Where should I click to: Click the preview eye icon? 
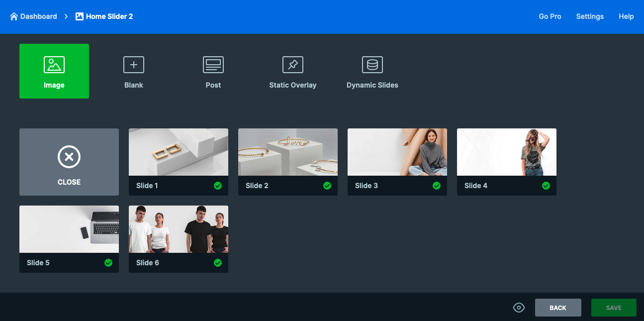coord(519,308)
